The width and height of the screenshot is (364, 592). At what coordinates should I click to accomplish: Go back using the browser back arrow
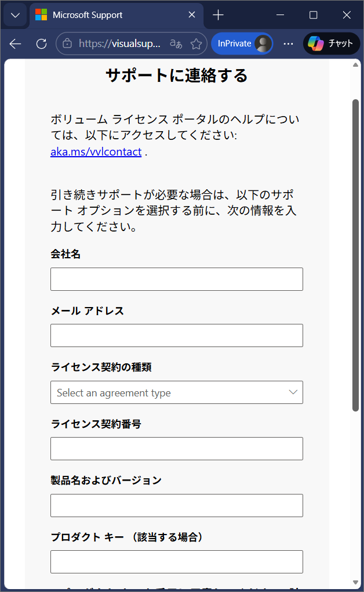click(x=16, y=44)
